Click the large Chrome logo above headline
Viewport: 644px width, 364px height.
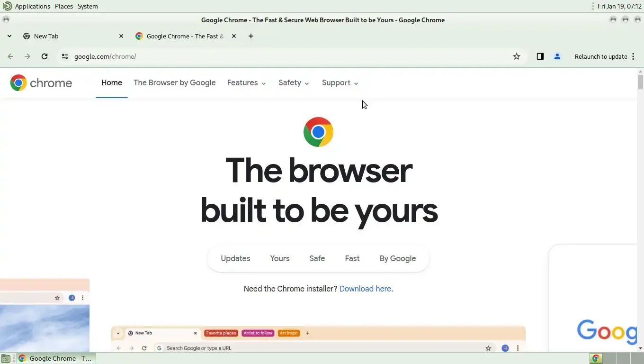(318, 132)
